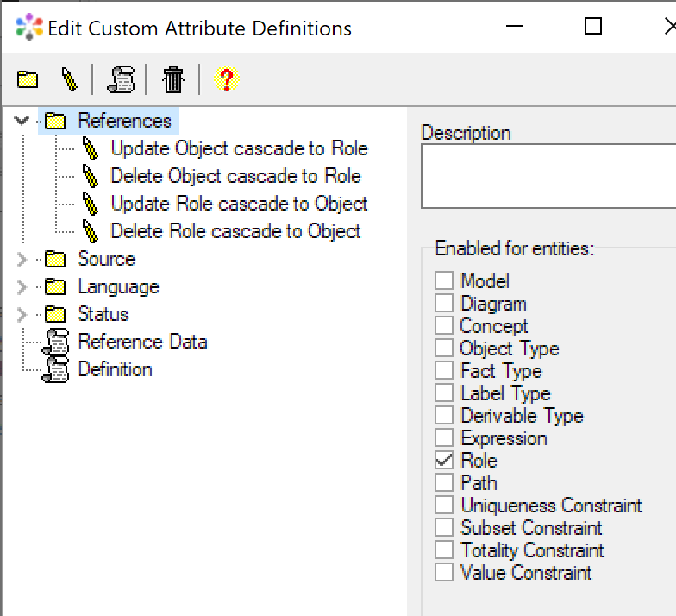
Task: Expand the Source folder node
Action: [x=22, y=259]
